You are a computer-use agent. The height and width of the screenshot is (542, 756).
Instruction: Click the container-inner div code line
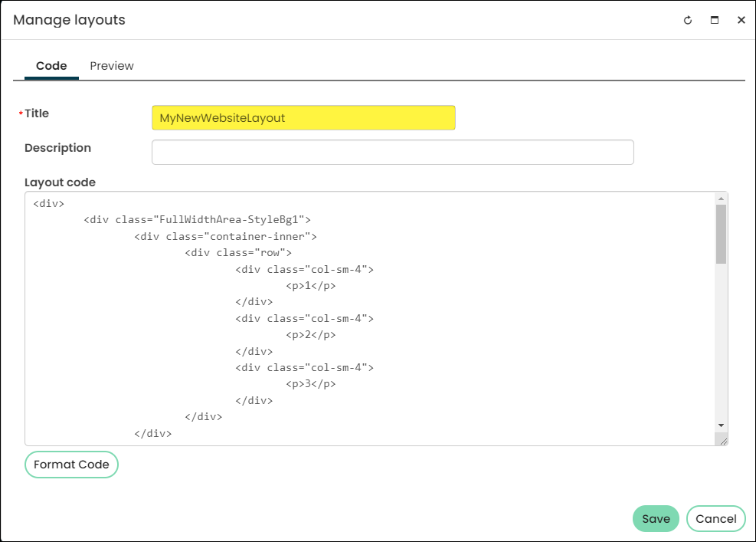pyautogui.click(x=226, y=236)
